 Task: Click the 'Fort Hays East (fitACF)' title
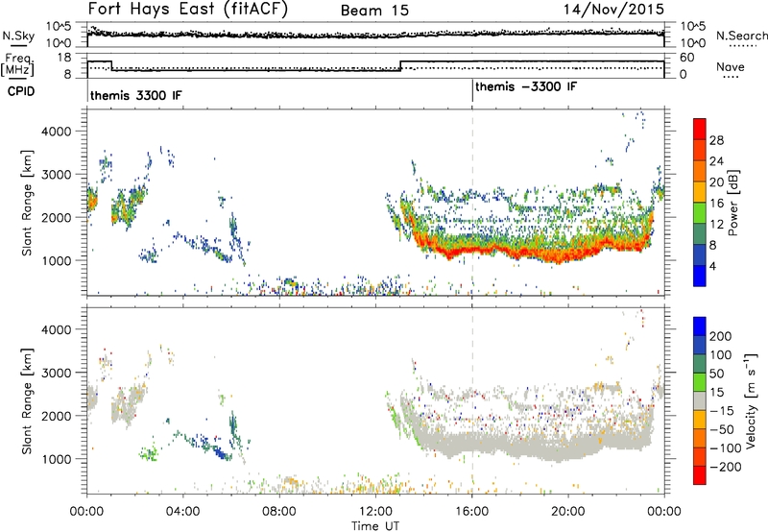click(188, 9)
